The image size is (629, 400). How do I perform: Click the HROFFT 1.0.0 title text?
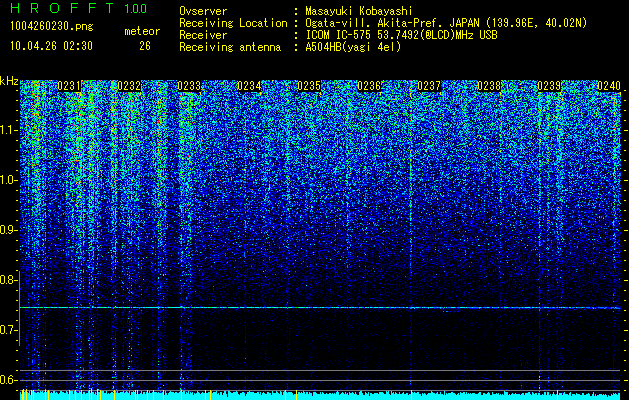[x=79, y=8]
